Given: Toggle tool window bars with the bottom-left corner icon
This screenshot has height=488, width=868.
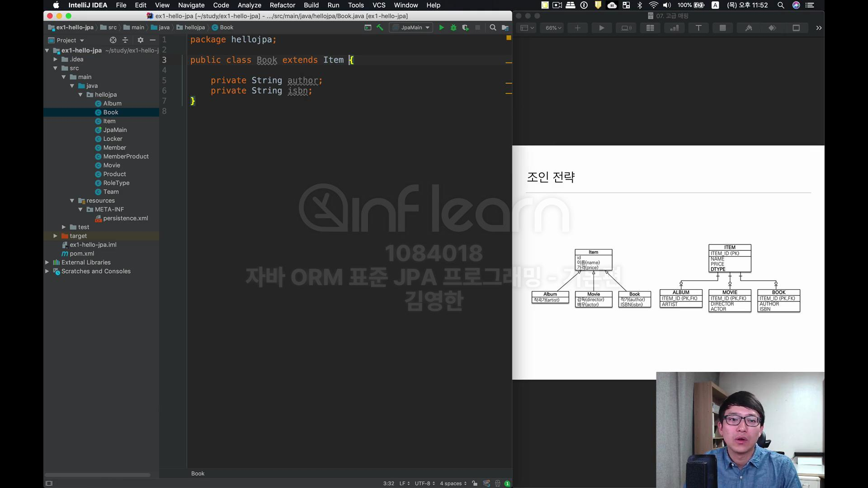Looking at the screenshot, I should pyautogui.click(x=49, y=483).
